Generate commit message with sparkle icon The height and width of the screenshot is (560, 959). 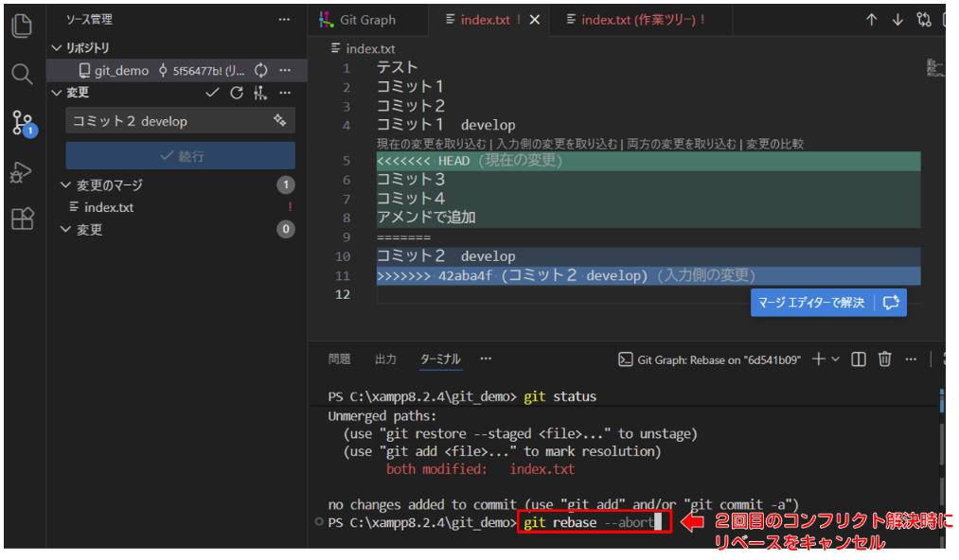pos(279,120)
